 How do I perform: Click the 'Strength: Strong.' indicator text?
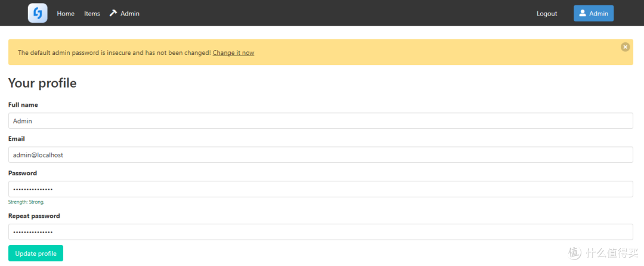[26, 202]
